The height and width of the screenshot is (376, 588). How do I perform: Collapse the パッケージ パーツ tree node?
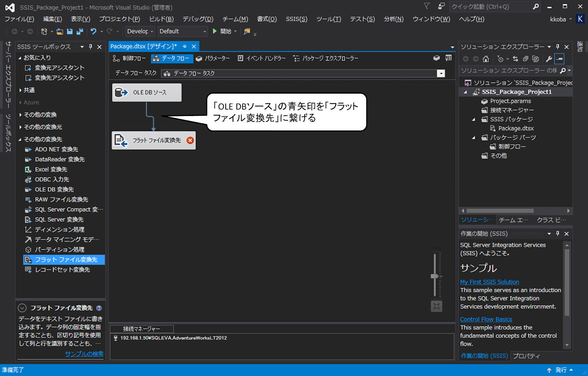click(x=473, y=138)
